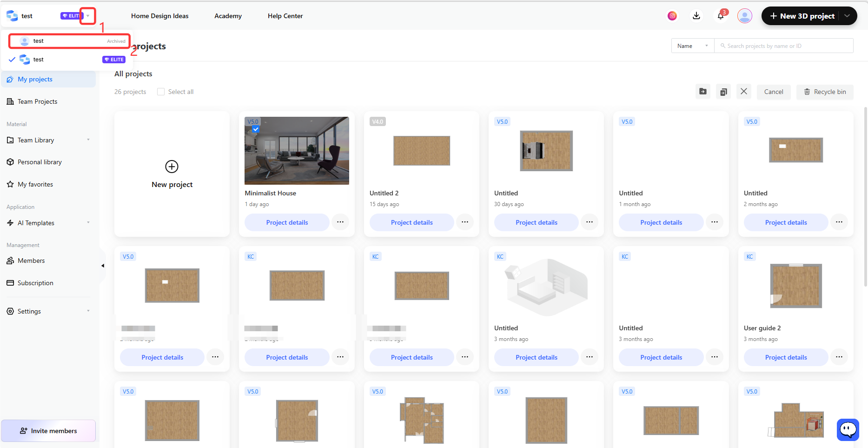The image size is (868, 448).
Task: Click the plus icon on the New project card
Action: coord(172,167)
